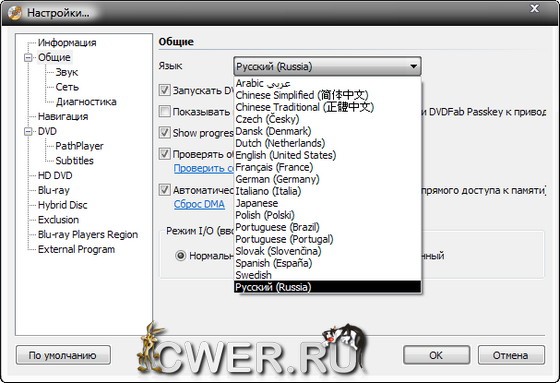This screenshot has height=383, width=560.
Task: Select Chinese Traditional language option
Action: pyautogui.click(x=327, y=107)
